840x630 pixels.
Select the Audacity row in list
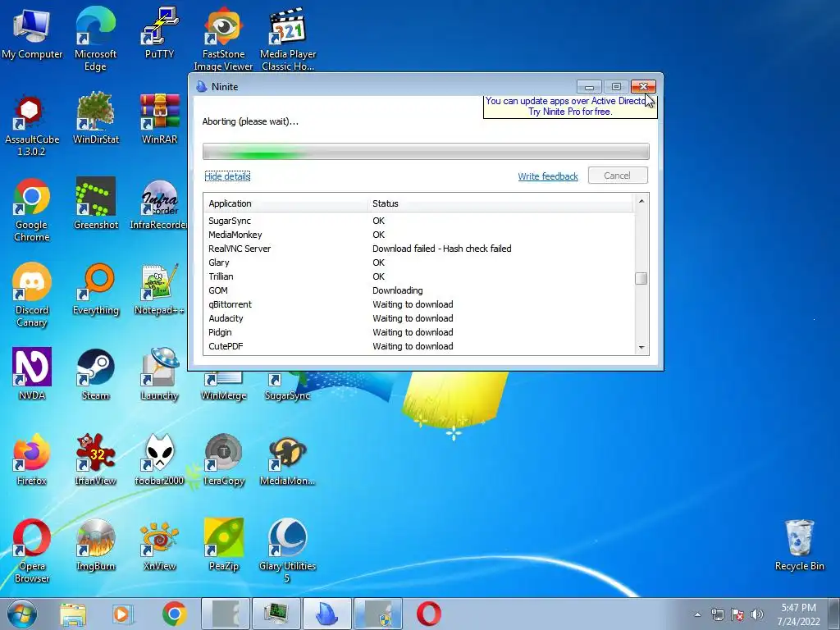point(419,318)
